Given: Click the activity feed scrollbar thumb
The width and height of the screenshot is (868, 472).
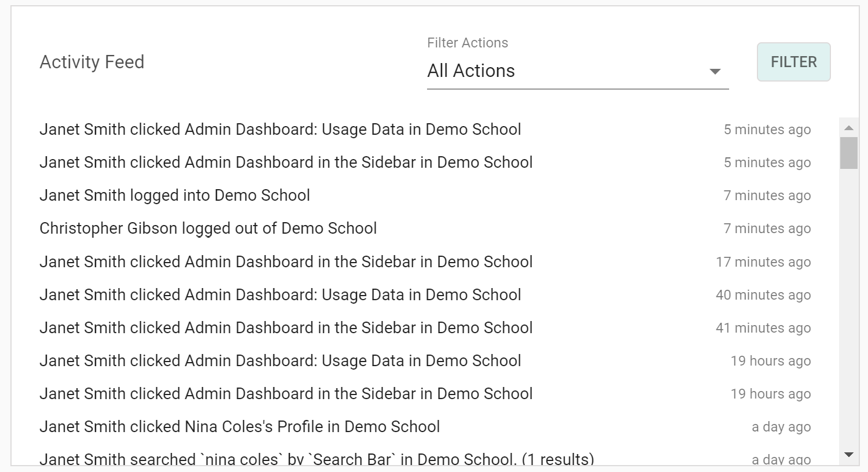Looking at the screenshot, I should [x=849, y=153].
